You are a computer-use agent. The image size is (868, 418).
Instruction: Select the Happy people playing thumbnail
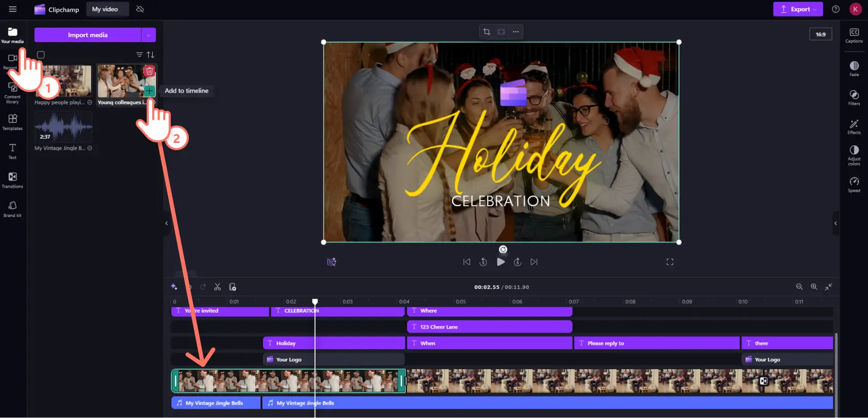[x=63, y=81]
